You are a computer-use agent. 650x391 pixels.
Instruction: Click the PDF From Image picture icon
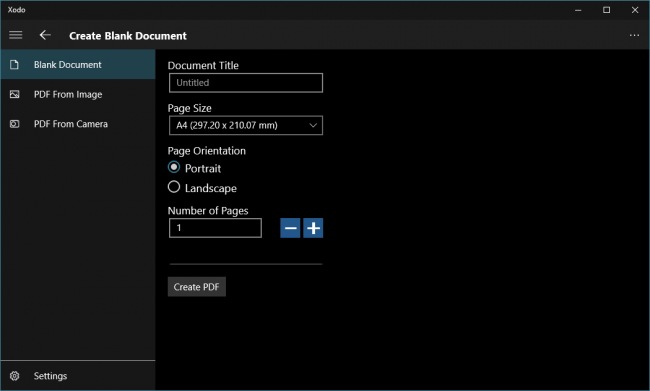15,95
